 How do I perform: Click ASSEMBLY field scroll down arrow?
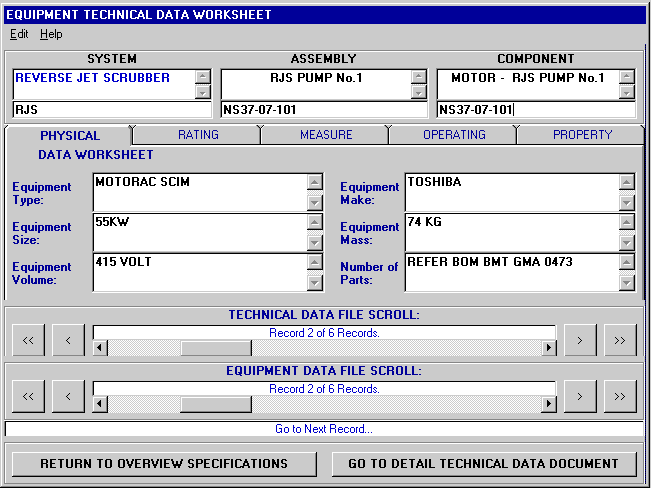(x=418, y=92)
